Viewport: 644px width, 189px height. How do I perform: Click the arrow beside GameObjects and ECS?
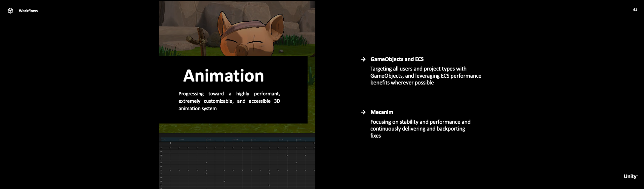(363, 59)
